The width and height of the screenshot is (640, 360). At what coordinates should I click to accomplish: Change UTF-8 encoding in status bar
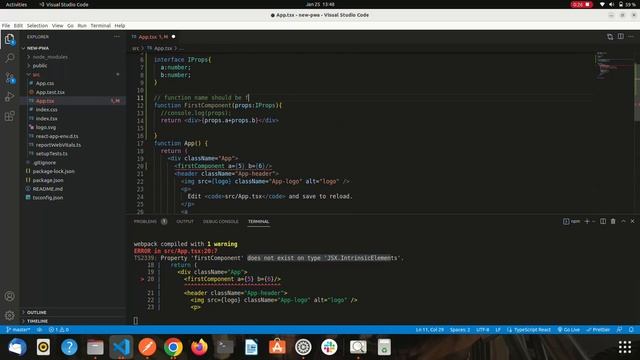click(x=482, y=329)
